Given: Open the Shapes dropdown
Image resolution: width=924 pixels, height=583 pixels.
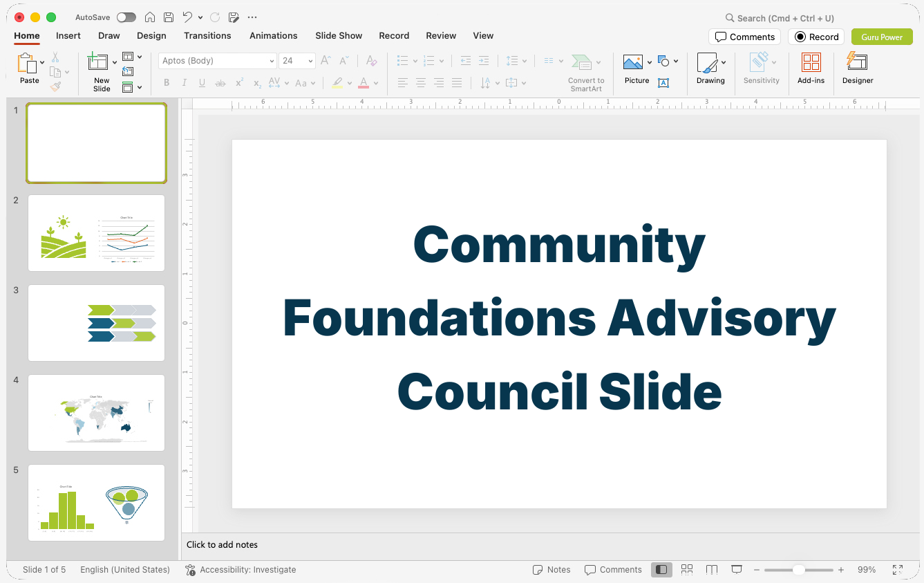Looking at the screenshot, I should [668, 62].
